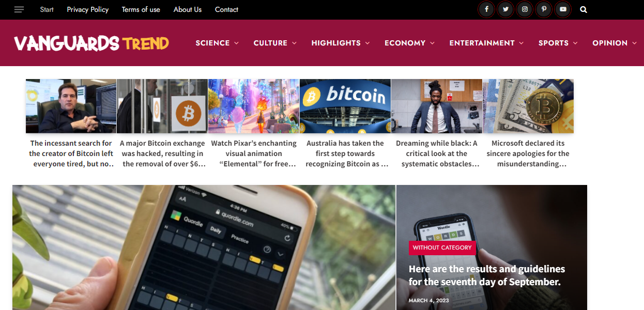Open the Pixar Elemental animation thumbnail
The image size is (644, 310).
click(x=254, y=106)
